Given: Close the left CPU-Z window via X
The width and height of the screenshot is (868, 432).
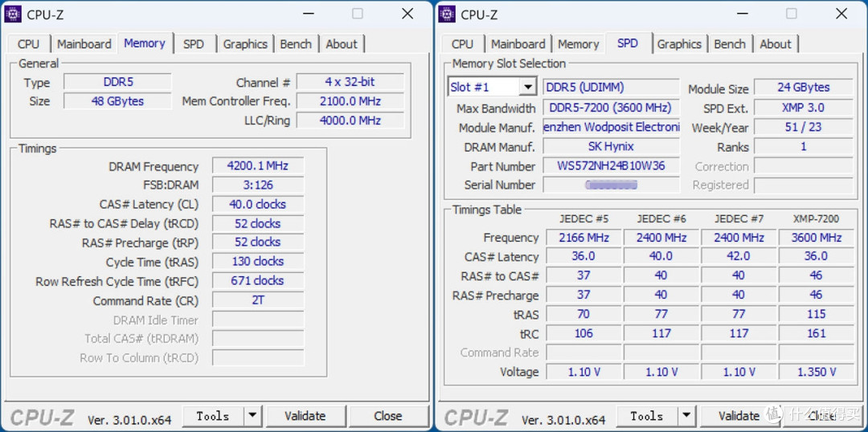Looking at the screenshot, I should (x=407, y=14).
